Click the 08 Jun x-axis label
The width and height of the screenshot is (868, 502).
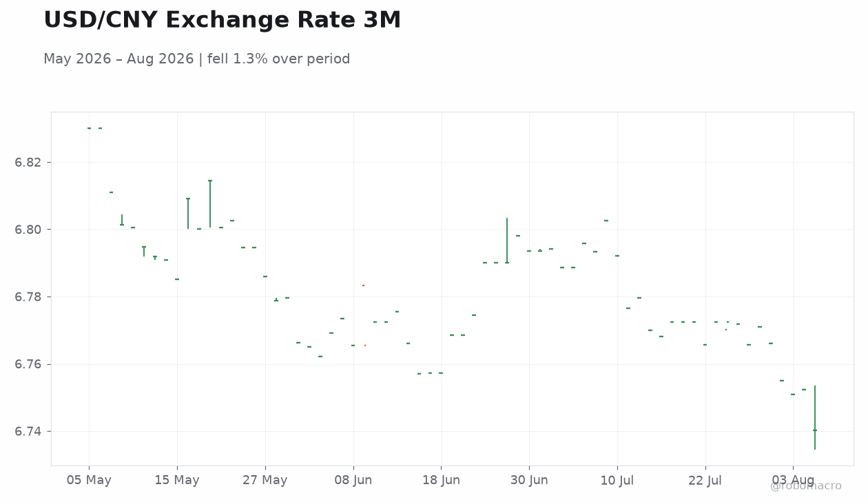click(x=353, y=480)
